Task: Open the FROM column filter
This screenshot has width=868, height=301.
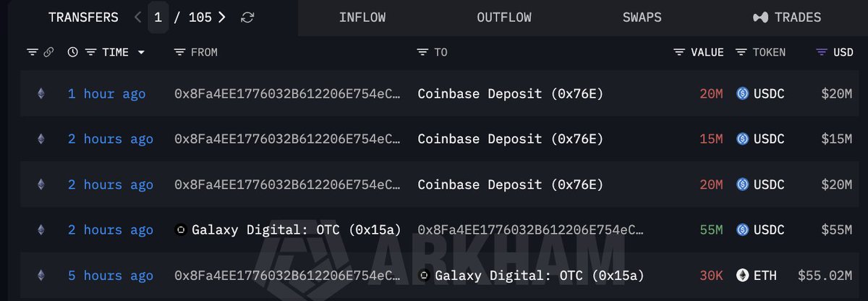Action: pos(180,52)
